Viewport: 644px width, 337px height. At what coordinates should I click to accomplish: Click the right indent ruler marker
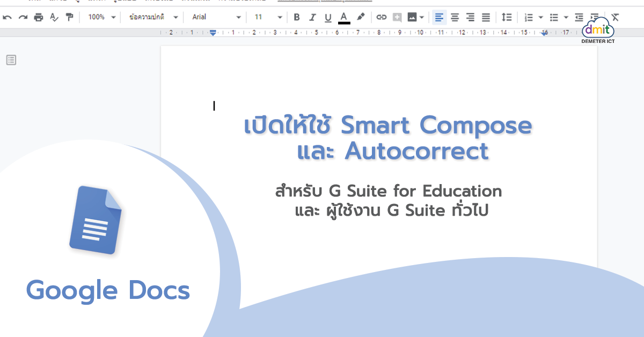point(544,33)
